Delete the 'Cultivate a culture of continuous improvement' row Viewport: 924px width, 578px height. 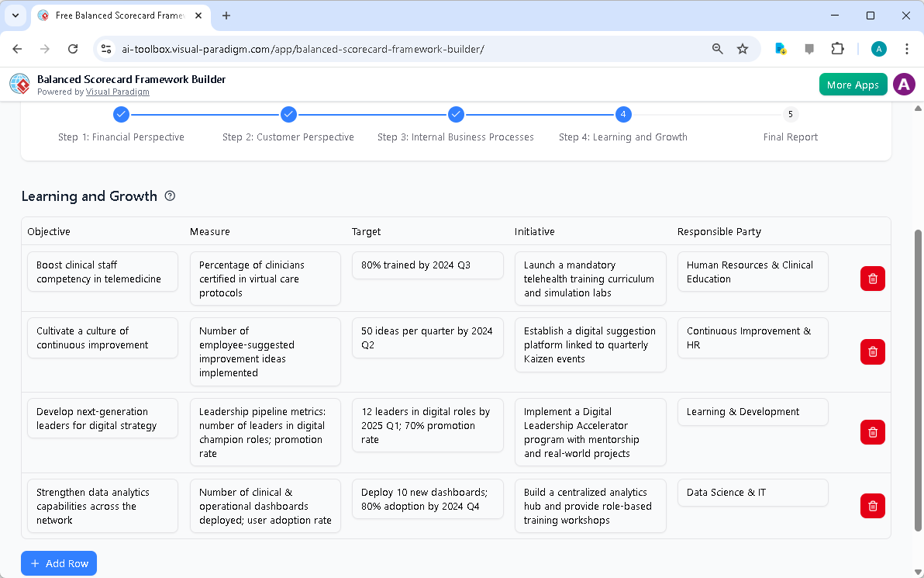(872, 351)
